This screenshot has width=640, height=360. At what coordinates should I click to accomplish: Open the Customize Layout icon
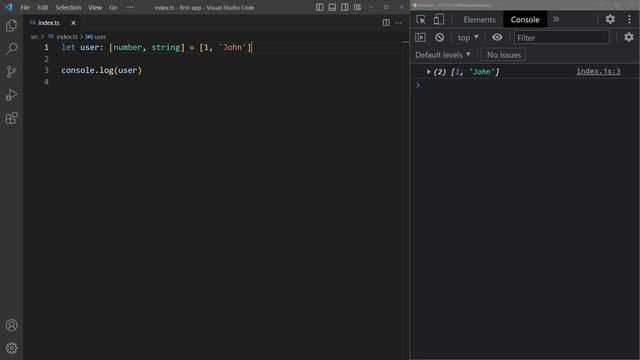click(358, 7)
